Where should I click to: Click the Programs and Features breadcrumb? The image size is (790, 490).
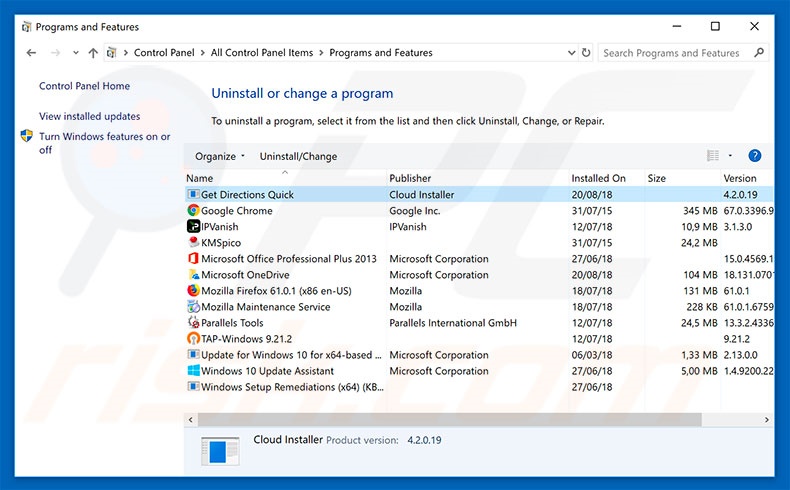pos(381,53)
